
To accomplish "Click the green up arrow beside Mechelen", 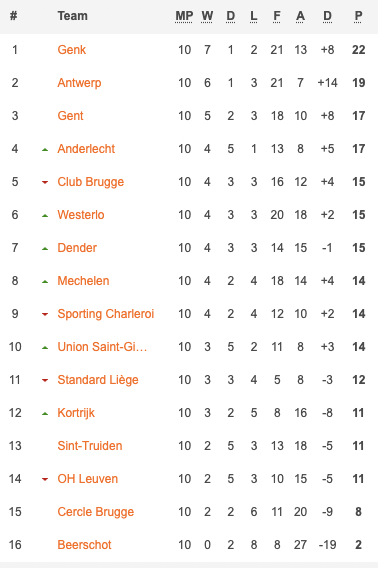I will click(x=45, y=281).
